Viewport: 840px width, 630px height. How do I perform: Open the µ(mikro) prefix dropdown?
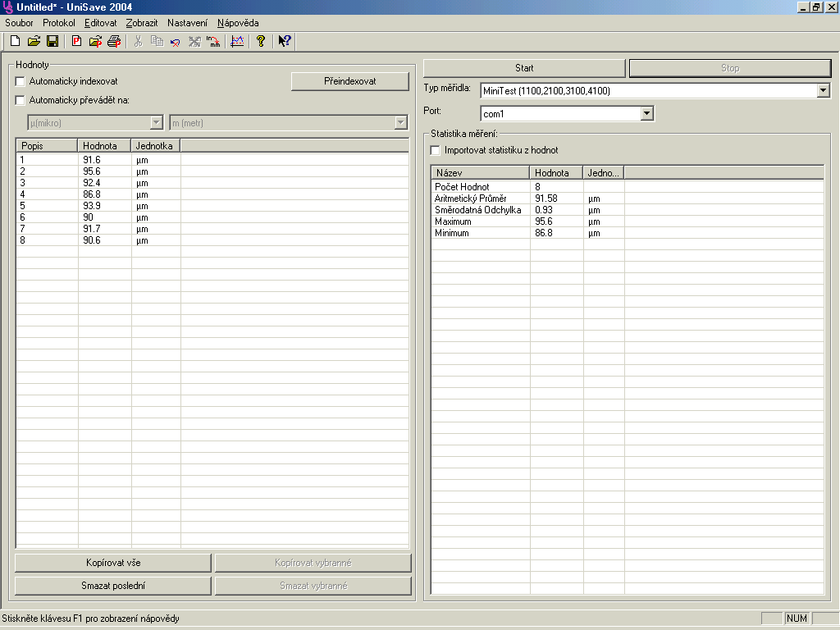click(x=157, y=123)
